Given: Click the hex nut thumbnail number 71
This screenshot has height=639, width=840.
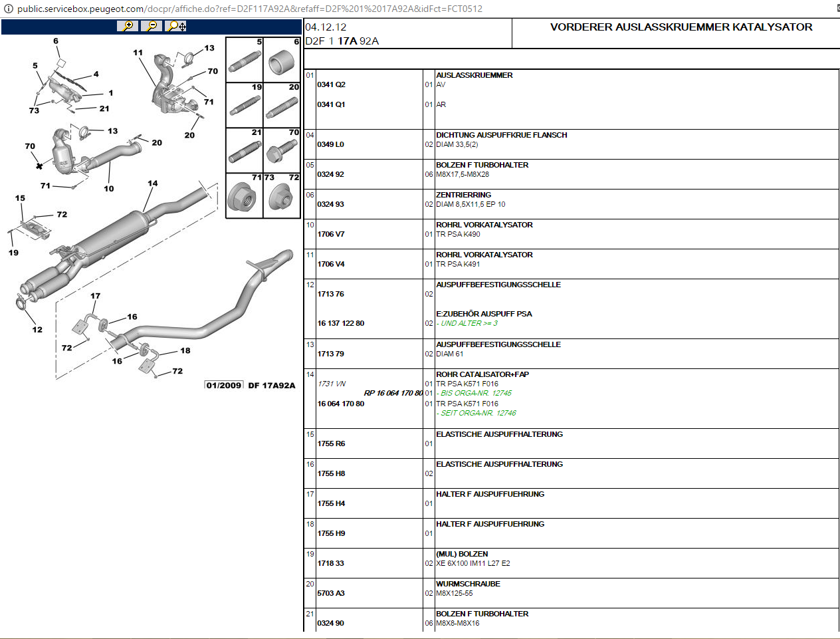Looking at the screenshot, I should pos(244,197).
